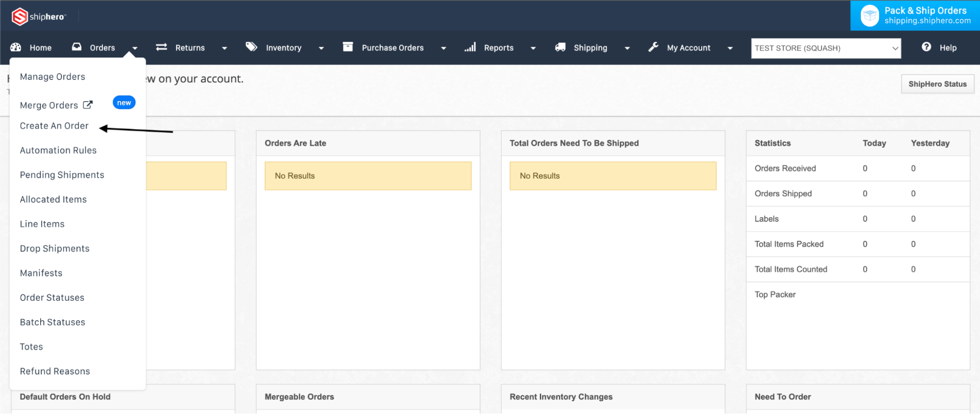
Task: Click the Shipping truck icon
Action: tap(560, 47)
